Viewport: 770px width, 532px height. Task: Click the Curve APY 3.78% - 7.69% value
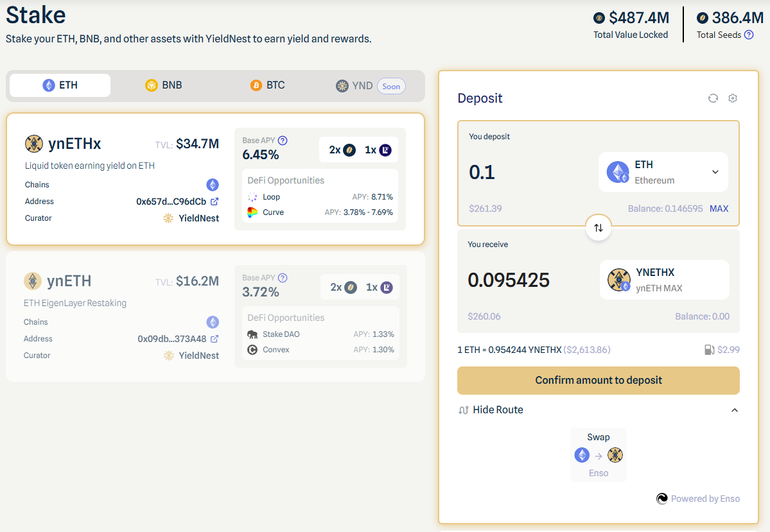pyautogui.click(x=369, y=212)
